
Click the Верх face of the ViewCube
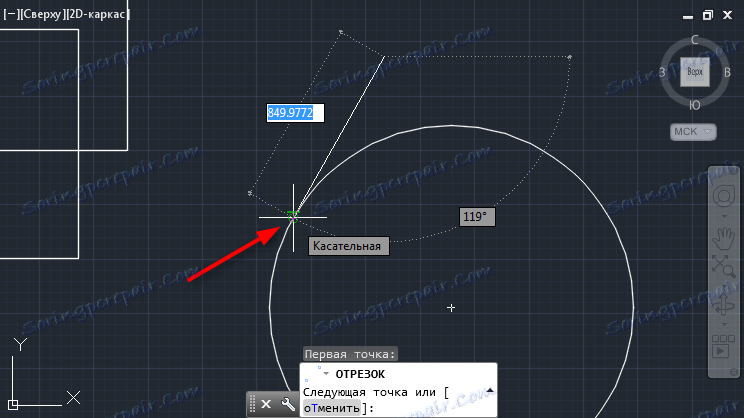click(x=695, y=72)
